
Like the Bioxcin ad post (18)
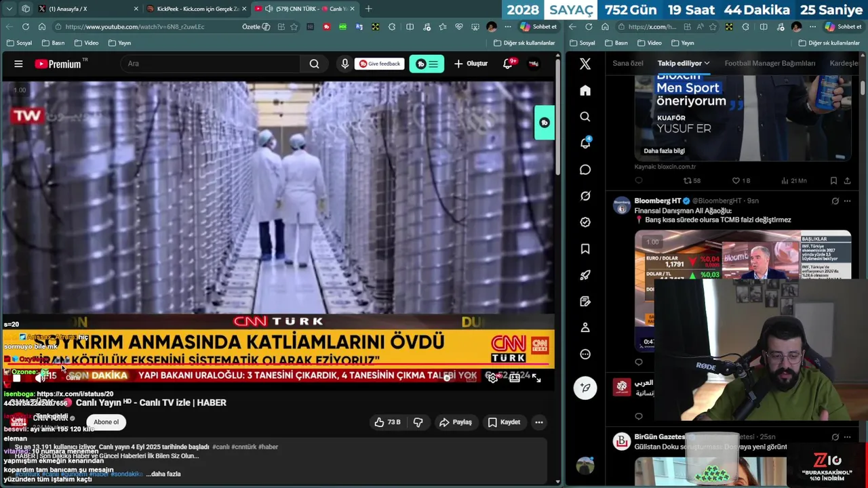(x=741, y=181)
